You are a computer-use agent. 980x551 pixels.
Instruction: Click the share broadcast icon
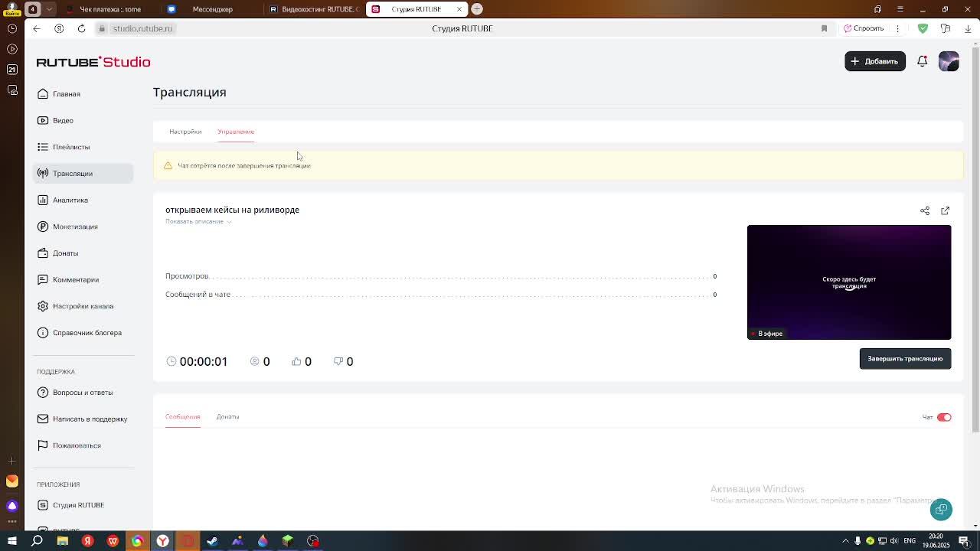tap(925, 210)
